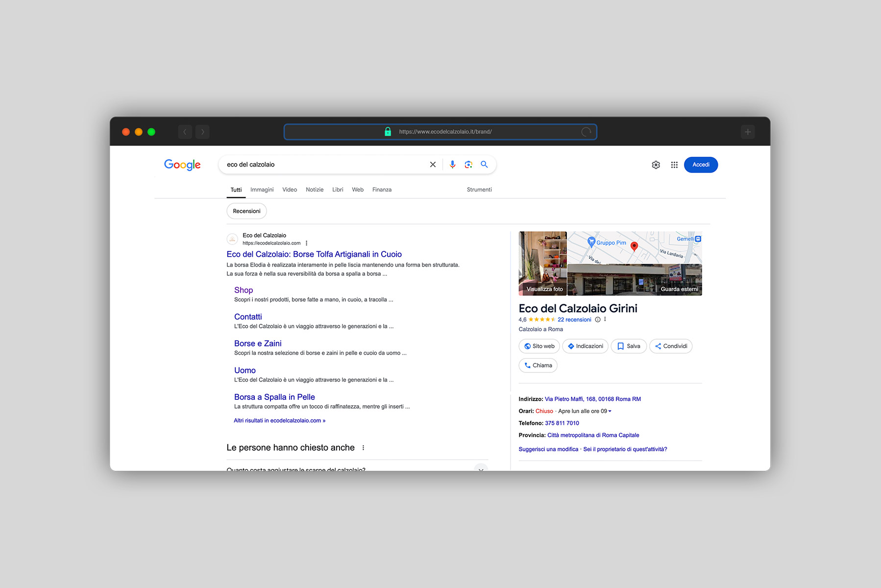
Task: Open Altri risultati in ecodelcalzolaio.com link
Action: [279, 420]
